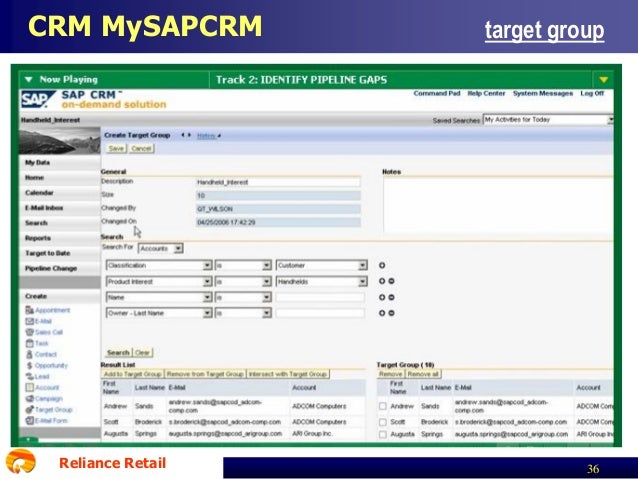The image size is (638, 479).
Task: Click Remove all button
Action: pyautogui.click(x=423, y=374)
